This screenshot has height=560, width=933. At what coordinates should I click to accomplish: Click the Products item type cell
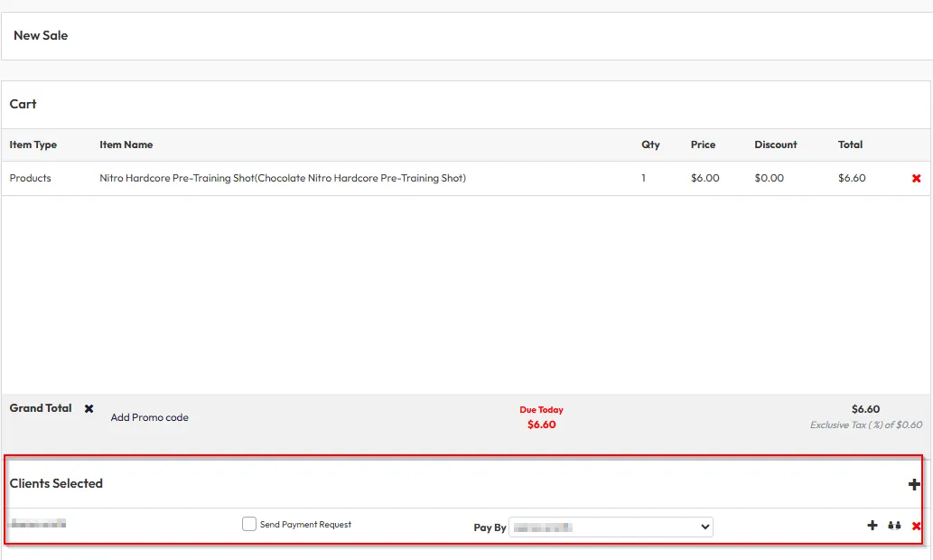point(30,178)
